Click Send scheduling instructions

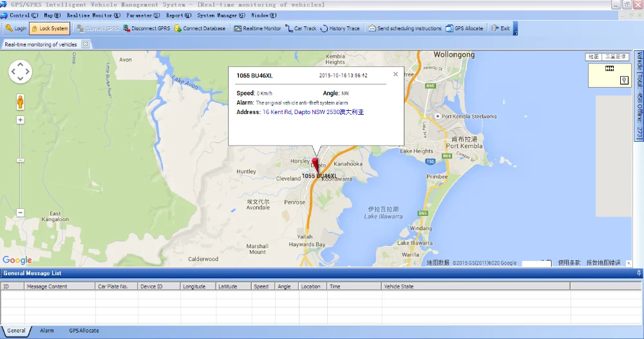tap(405, 28)
